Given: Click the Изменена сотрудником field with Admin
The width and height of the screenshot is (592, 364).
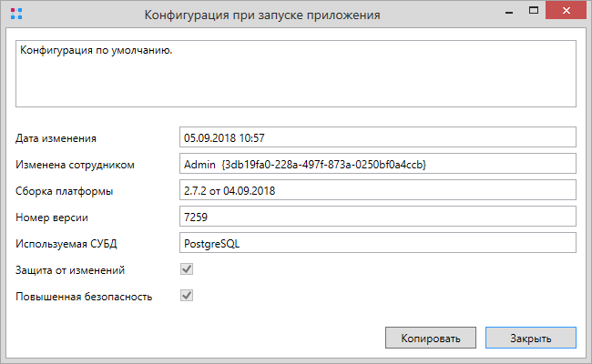Looking at the screenshot, I should (378, 164).
